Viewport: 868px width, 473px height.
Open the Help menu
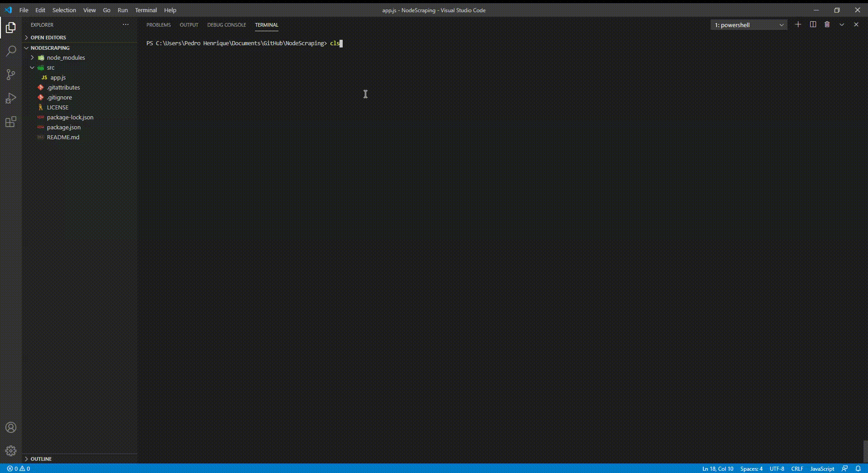(170, 10)
